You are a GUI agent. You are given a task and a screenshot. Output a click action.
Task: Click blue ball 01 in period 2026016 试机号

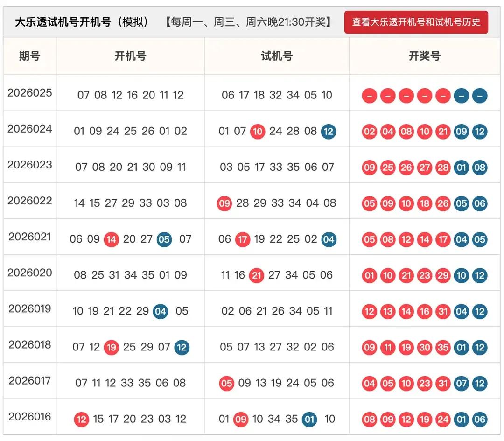309,419
